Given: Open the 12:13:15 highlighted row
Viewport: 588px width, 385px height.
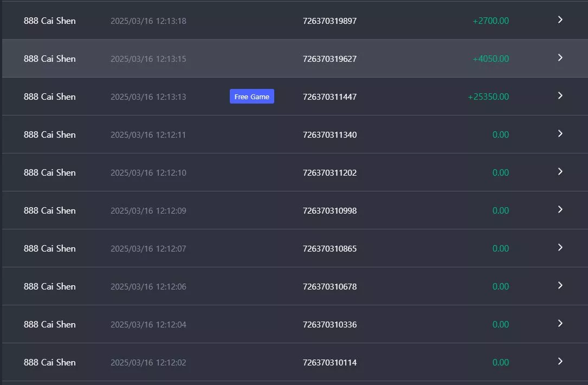Looking at the screenshot, I should tap(295, 59).
